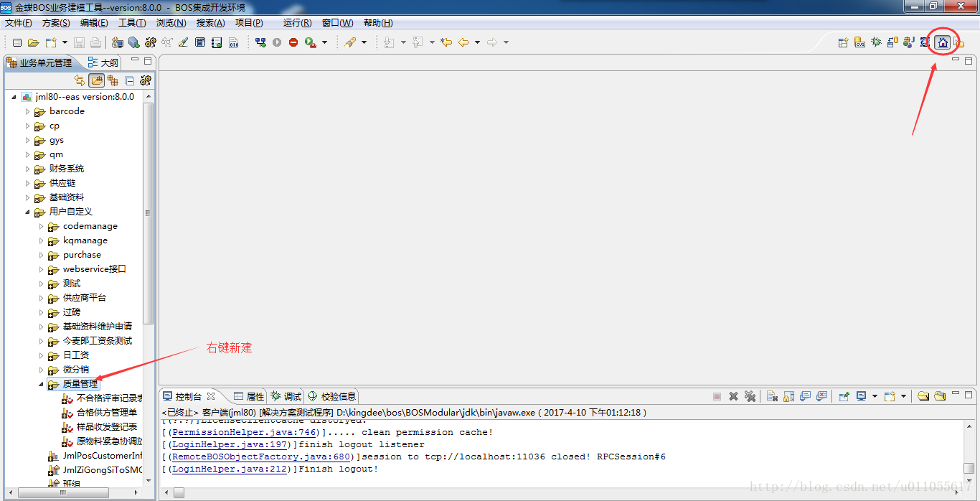Screen dimensions: 980x501
Task: Switch to the 属性 tab
Action: [248, 396]
